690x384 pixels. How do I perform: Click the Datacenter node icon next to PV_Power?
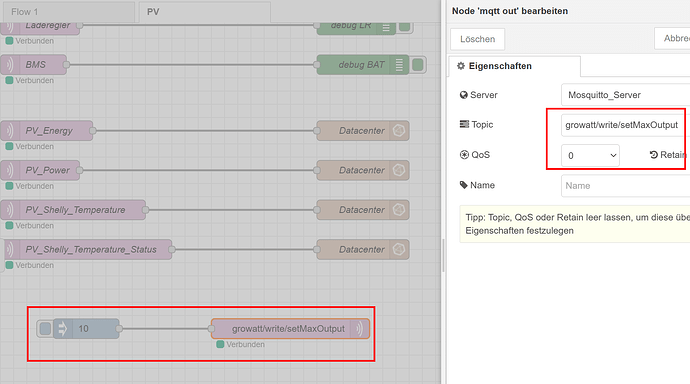click(399, 170)
